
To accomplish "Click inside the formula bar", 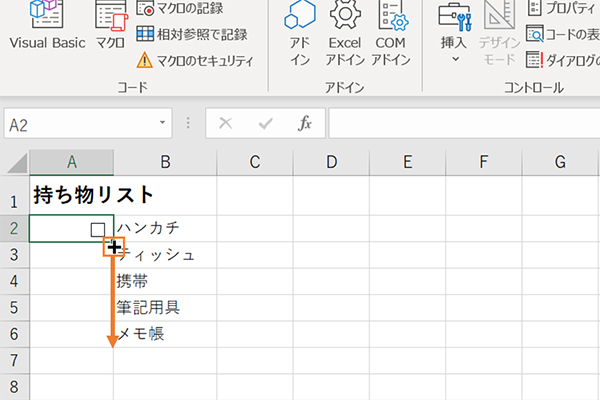I will (460, 124).
